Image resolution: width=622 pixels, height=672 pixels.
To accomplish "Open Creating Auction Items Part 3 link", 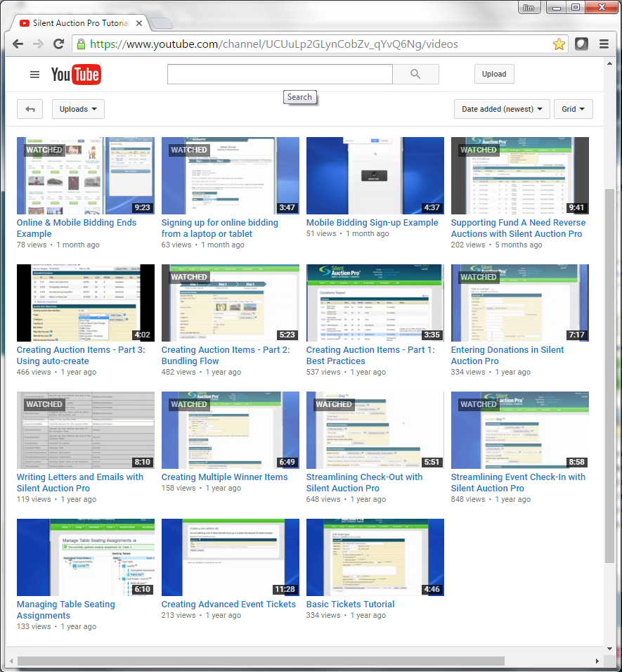I will 81,355.
